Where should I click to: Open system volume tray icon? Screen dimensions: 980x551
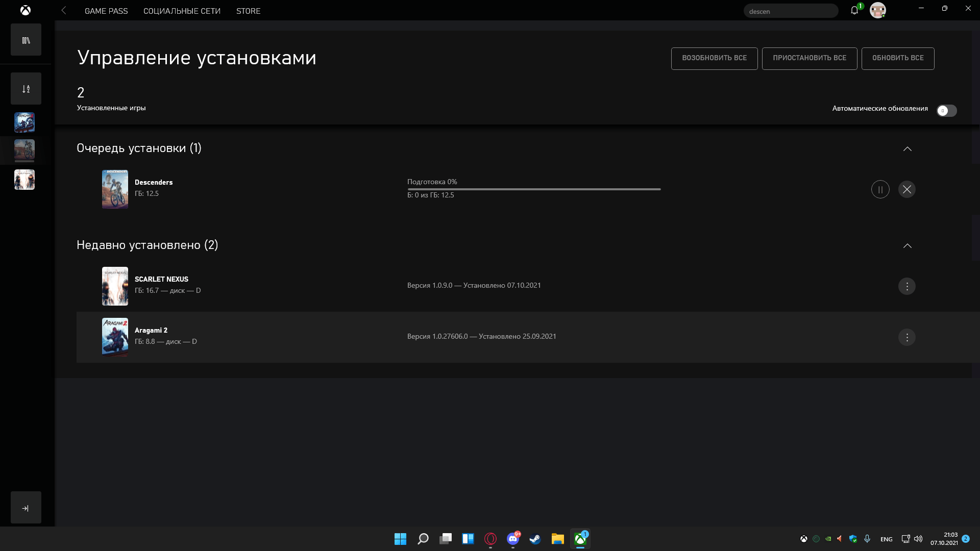pos(918,539)
